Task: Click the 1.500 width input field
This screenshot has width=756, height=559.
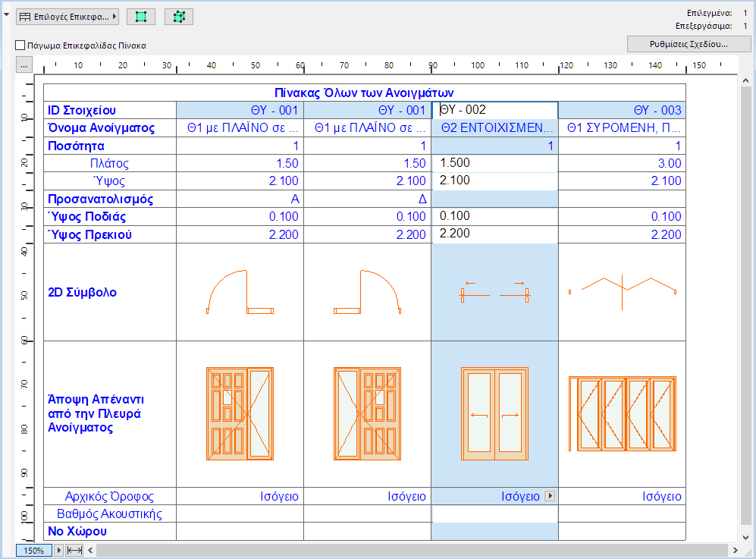Action: (494, 163)
